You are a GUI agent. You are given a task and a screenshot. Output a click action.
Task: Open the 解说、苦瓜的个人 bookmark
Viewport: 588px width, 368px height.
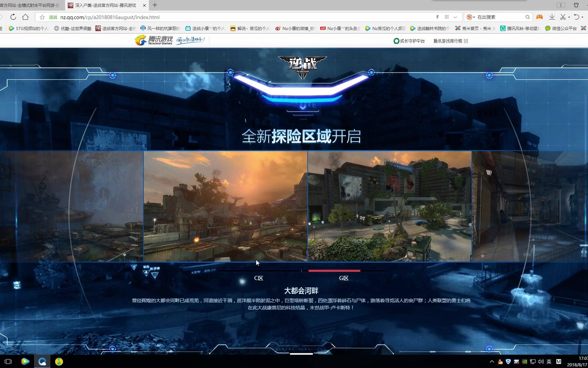[250, 28]
